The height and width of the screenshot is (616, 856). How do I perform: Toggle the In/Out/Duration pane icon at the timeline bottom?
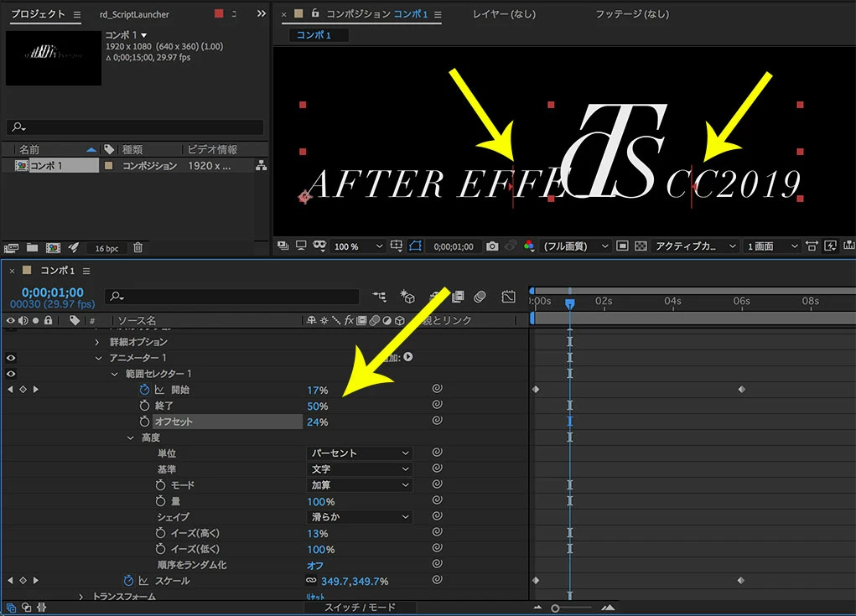[x=41, y=608]
